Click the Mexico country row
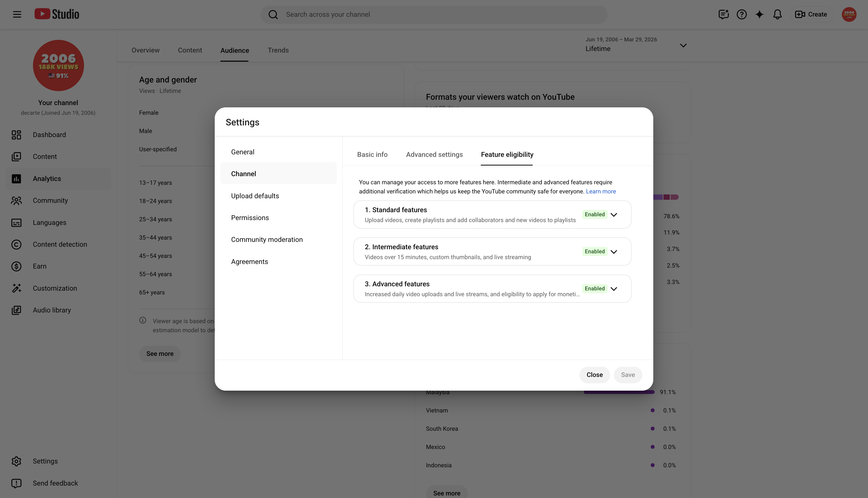Screen dimensions: 868x498 pyautogui.click(x=551, y=447)
